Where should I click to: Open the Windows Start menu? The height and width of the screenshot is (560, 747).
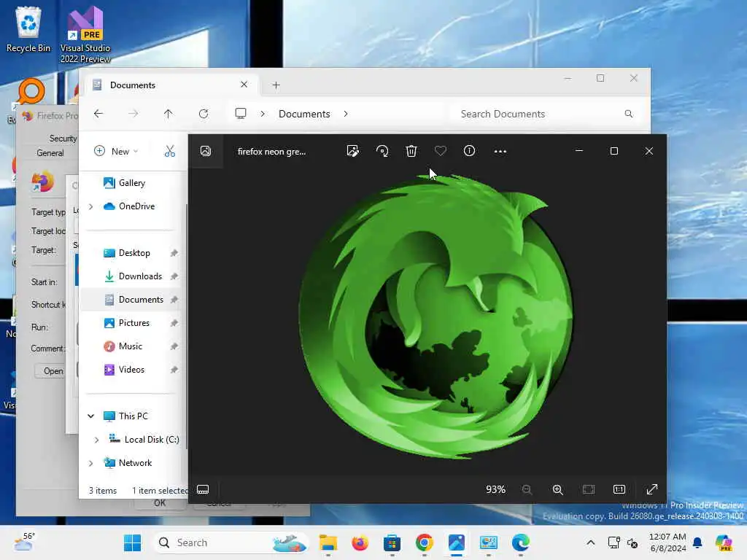[133, 542]
